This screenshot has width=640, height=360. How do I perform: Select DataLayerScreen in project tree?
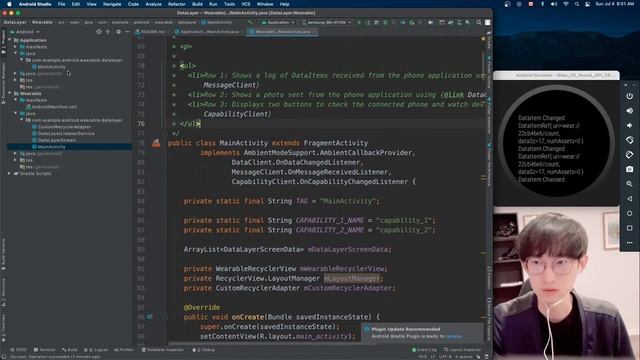tap(56, 140)
